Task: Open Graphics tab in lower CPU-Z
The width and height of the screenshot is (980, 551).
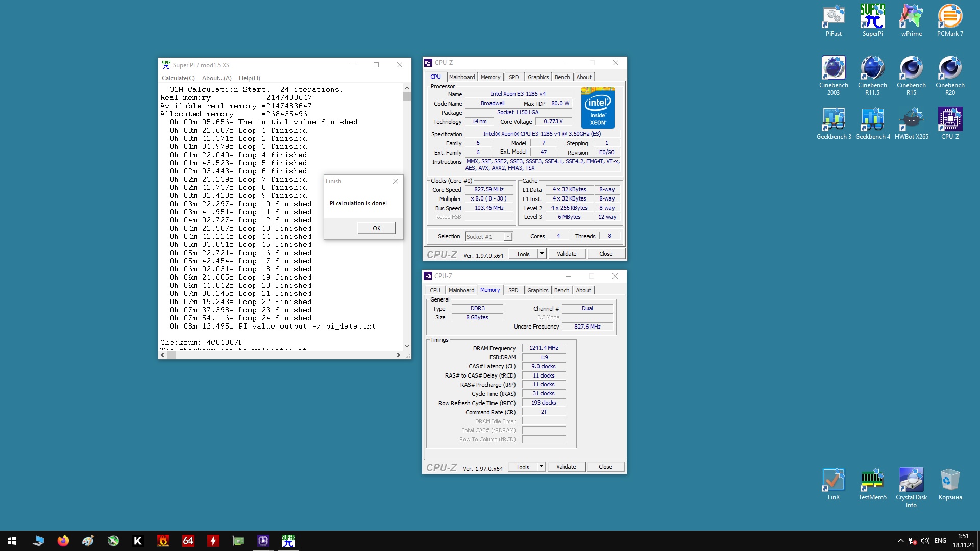Action: 538,290
